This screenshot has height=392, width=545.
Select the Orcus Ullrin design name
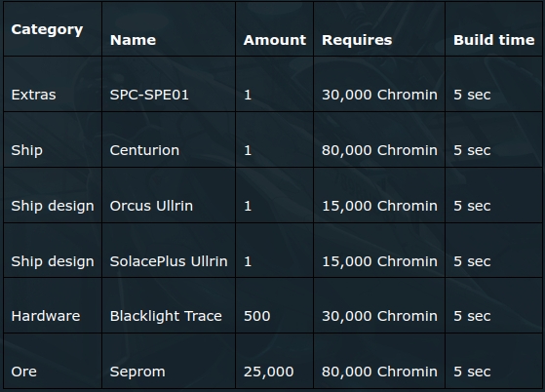point(151,206)
